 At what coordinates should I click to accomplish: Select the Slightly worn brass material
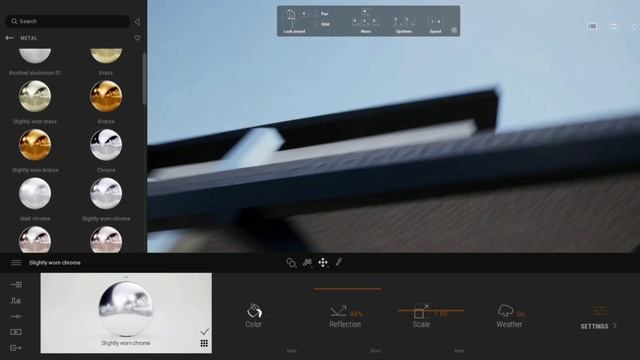(x=35, y=96)
